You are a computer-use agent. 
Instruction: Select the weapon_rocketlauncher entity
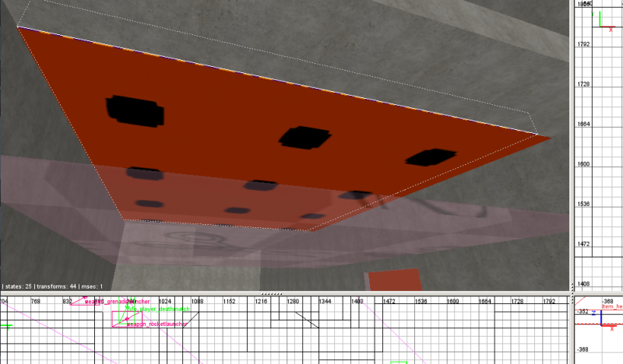(155, 324)
